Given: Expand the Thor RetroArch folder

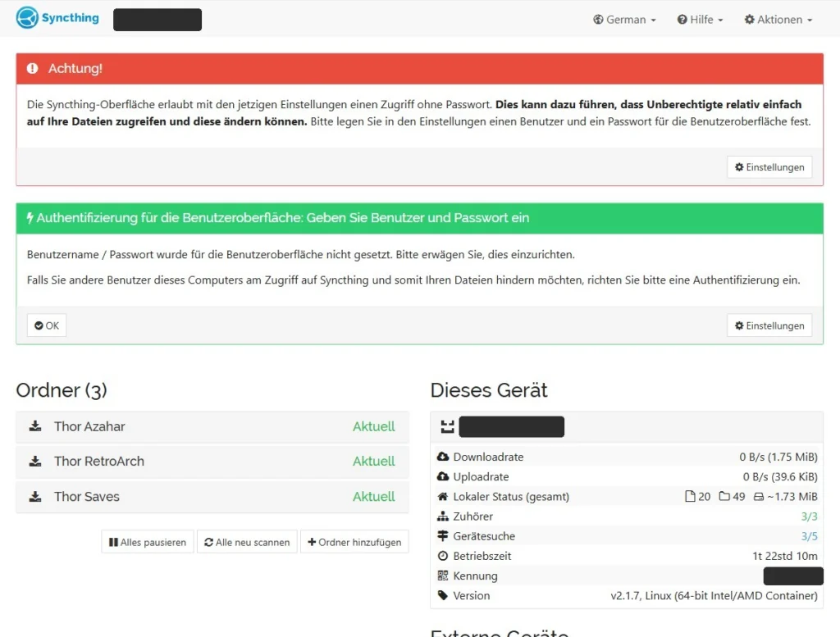Looking at the screenshot, I should (212, 462).
